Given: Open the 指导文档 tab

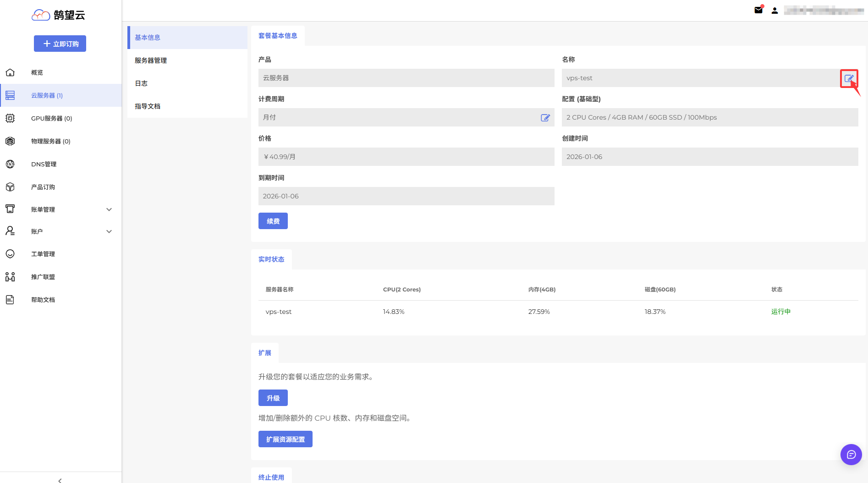Looking at the screenshot, I should (x=148, y=106).
